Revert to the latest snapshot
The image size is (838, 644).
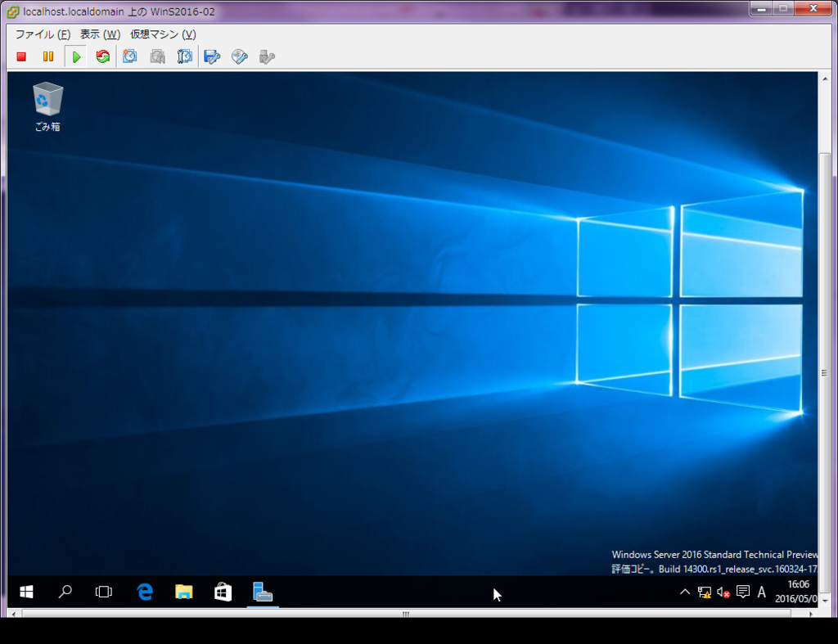tap(157, 56)
